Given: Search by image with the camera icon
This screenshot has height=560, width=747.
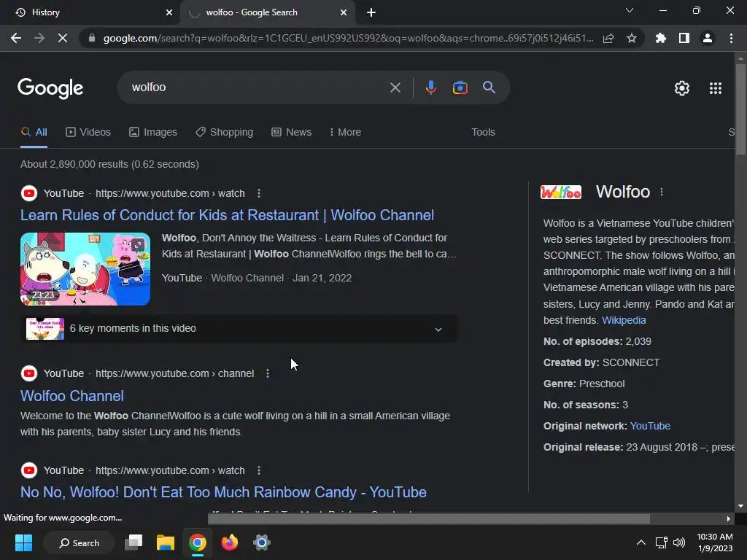Looking at the screenshot, I should pos(460,87).
